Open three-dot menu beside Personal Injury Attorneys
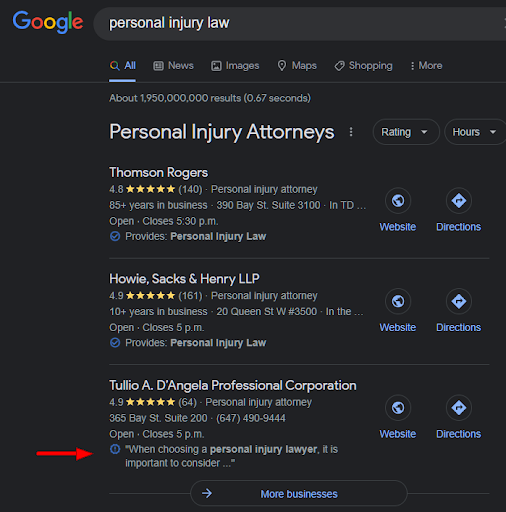This screenshot has height=512, width=506. click(351, 132)
